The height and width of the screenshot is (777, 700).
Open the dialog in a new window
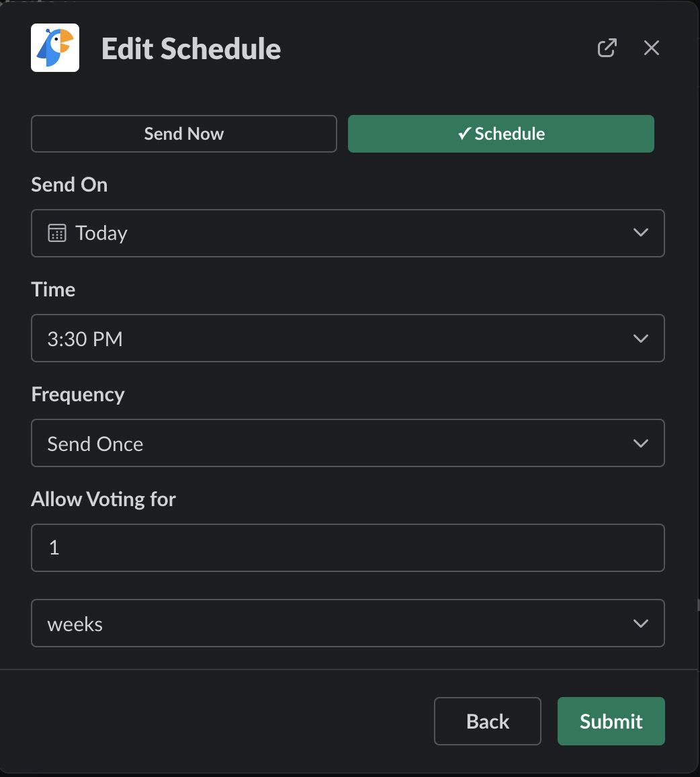[x=607, y=48]
